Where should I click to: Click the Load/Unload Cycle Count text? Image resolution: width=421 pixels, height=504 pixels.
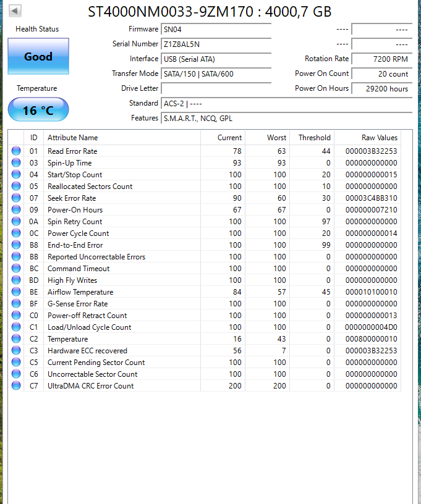[x=90, y=327]
